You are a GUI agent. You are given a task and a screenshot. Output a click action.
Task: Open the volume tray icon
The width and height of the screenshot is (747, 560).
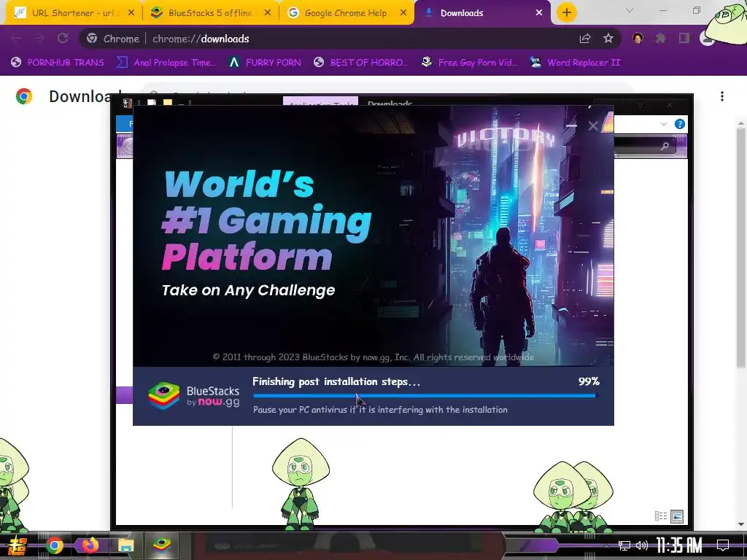642,545
